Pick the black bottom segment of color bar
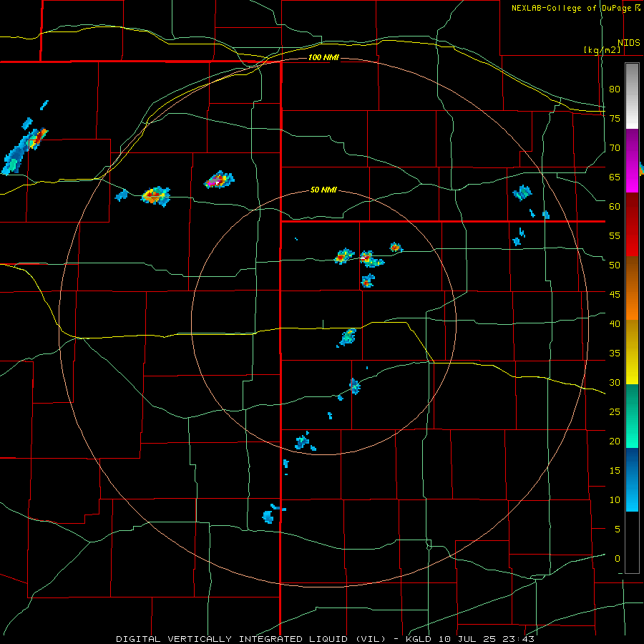The height and width of the screenshot is (644, 644). click(x=632, y=542)
